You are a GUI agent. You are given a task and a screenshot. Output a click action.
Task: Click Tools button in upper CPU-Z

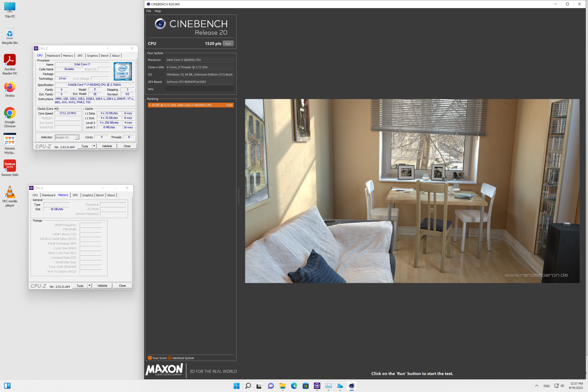tap(85, 146)
